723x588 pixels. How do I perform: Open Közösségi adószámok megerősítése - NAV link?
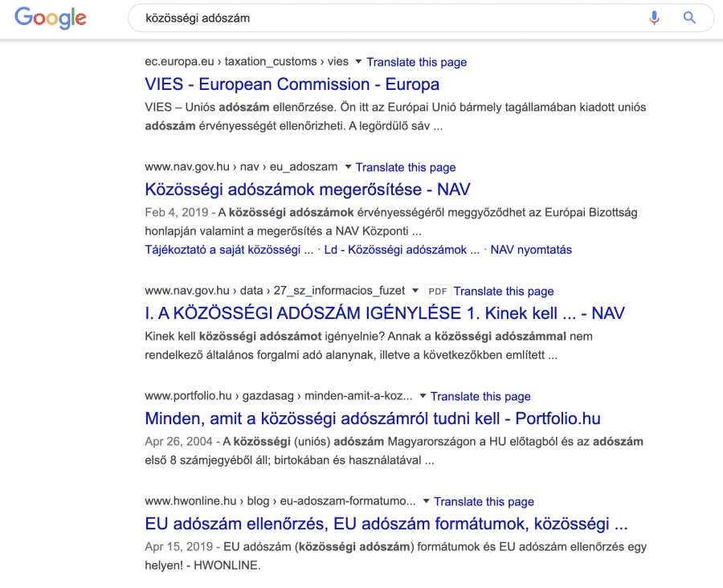[307, 190]
